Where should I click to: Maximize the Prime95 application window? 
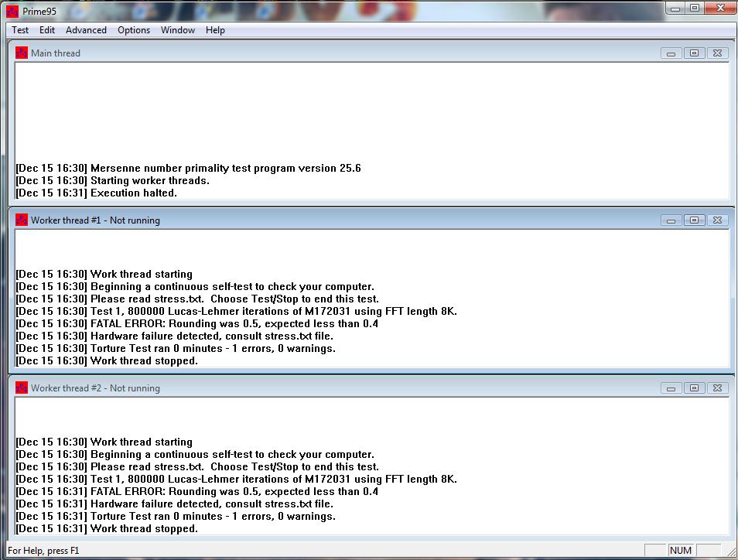[x=695, y=9]
